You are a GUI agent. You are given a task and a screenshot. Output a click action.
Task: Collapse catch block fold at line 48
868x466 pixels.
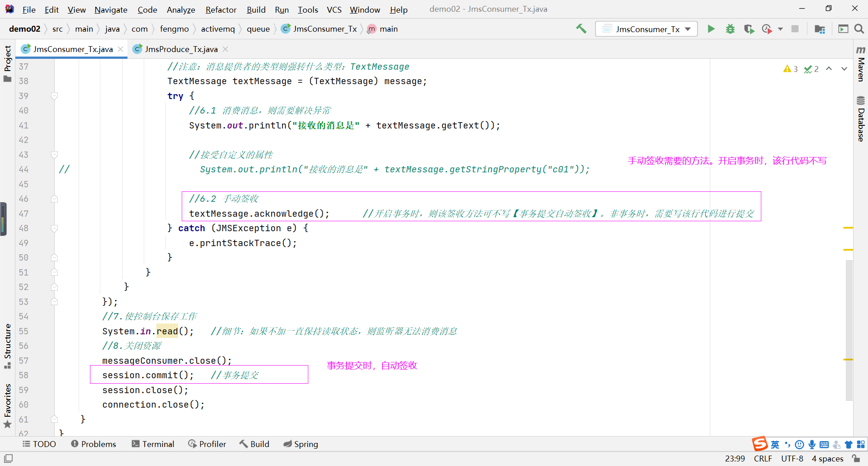54,228
